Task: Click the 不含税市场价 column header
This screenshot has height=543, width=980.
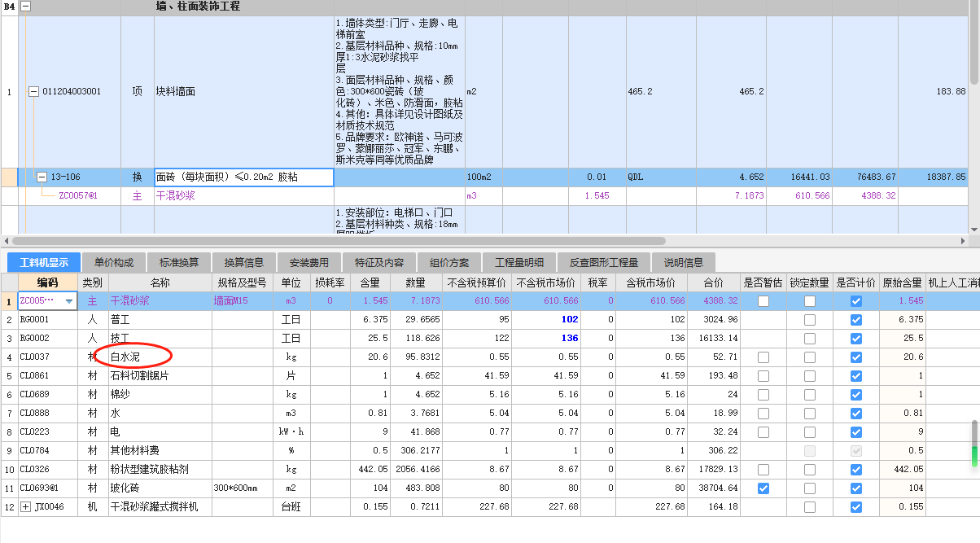Action: (547, 282)
